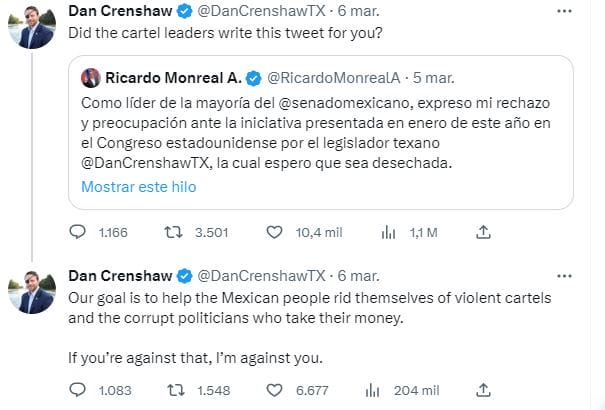Share the second Dan Crenshaw tweet
The height and width of the screenshot is (410, 605).
pyautogui.click(x=483, y=389)
